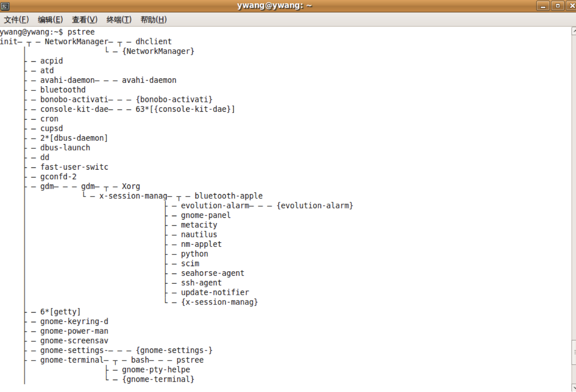Image resolution: width=576 pixels, height=392 pixels.
Task: Open the 文件(F) menu
Action: tap(16, 20)
